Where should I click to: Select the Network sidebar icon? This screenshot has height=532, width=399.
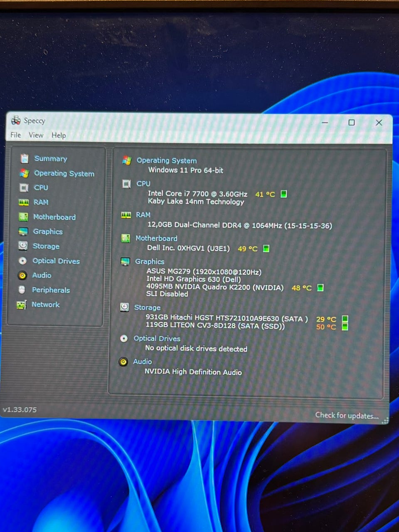(21, 305)
